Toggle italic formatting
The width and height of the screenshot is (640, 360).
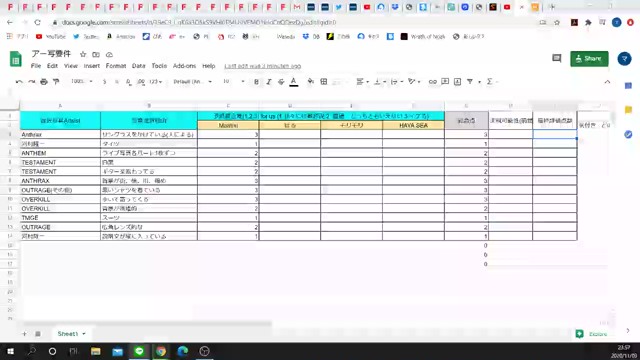269,82
